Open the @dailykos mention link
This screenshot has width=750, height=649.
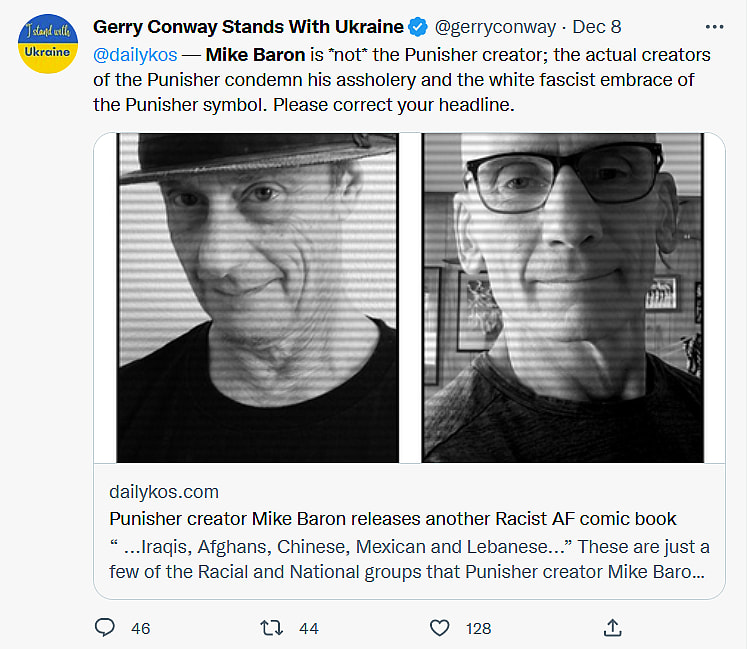point(135,54)
